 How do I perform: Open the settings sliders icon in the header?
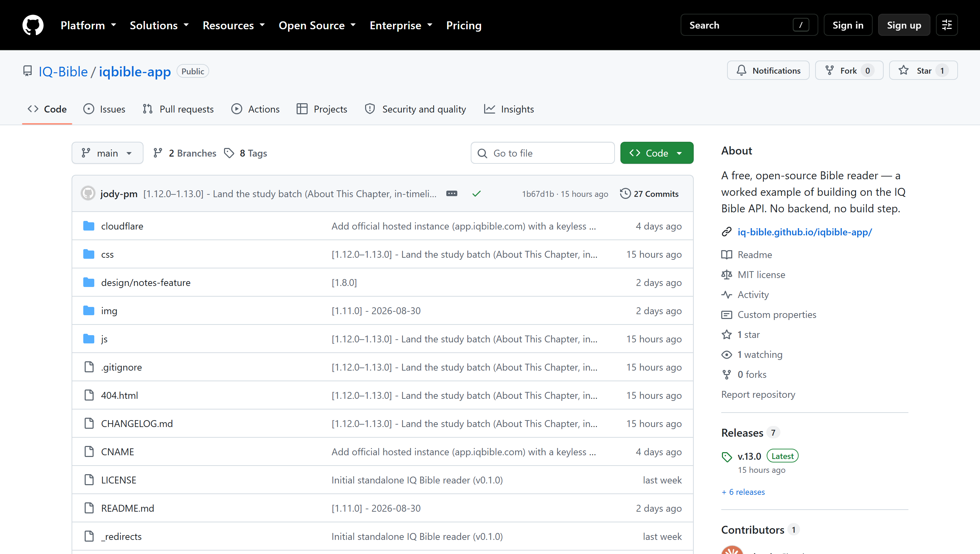[947, 25]
